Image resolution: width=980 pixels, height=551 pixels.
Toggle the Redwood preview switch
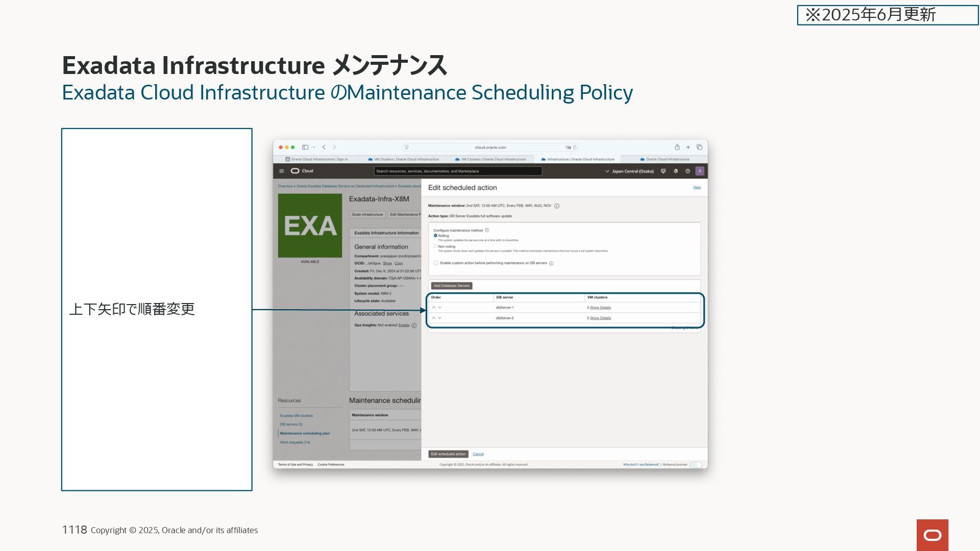click(696, 465)
